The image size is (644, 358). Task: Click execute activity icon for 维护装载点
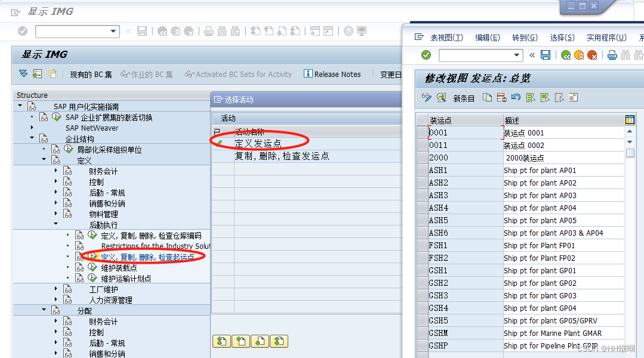tap(93, 268)
